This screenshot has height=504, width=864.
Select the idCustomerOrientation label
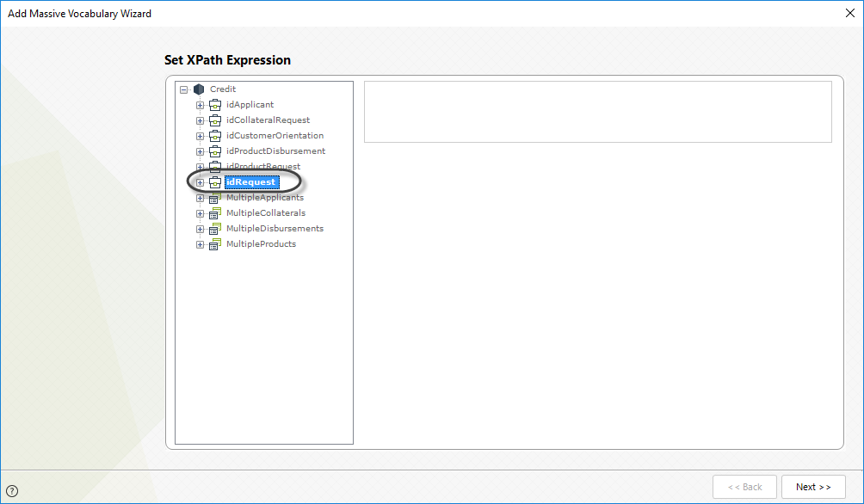tap(275, 136)
